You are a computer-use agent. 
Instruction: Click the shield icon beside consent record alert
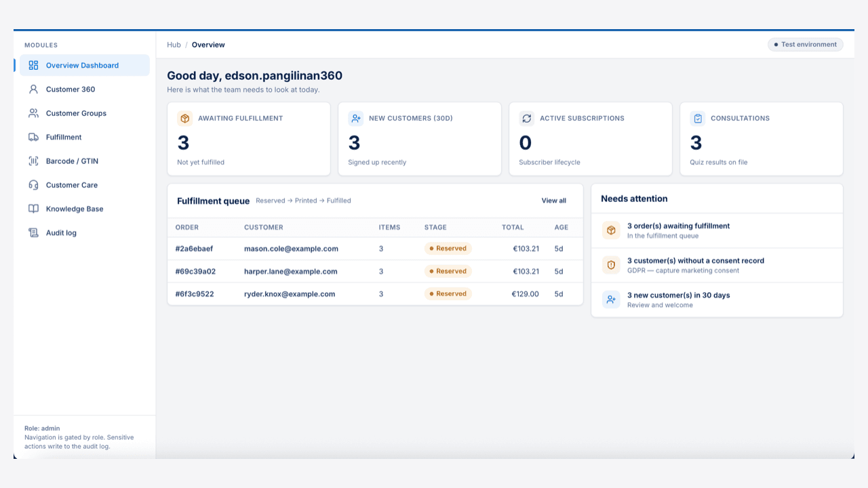611,265
